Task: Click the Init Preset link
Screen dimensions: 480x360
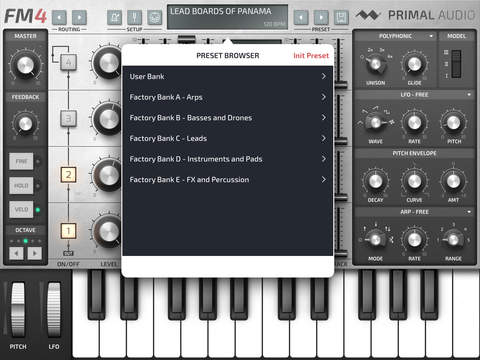Action: (x=311, y=56)
